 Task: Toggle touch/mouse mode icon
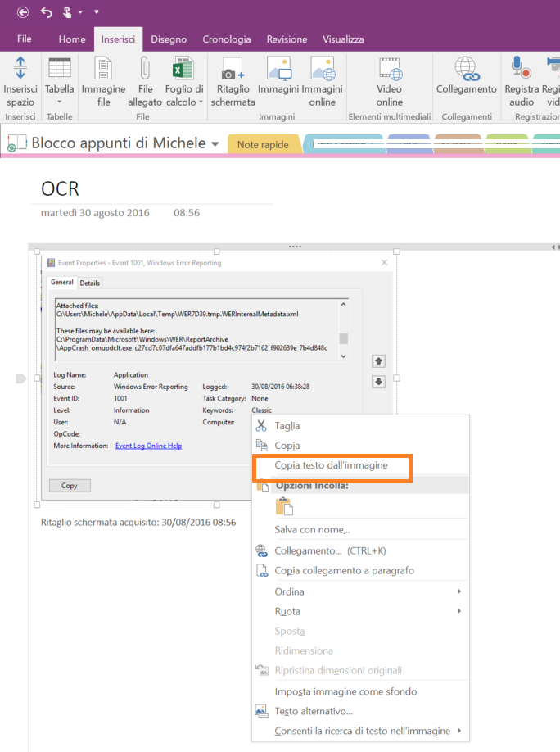pyautogui.click(x=67, y=12)
